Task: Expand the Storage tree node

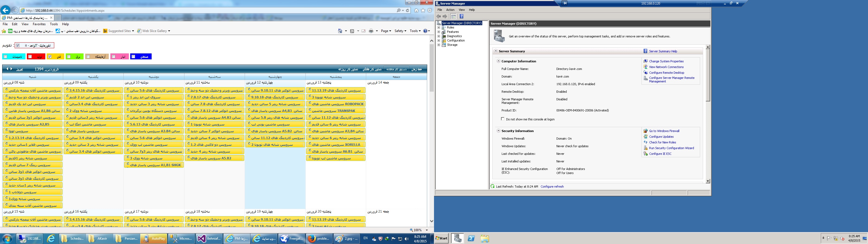Action: click(x=439, y=45)
